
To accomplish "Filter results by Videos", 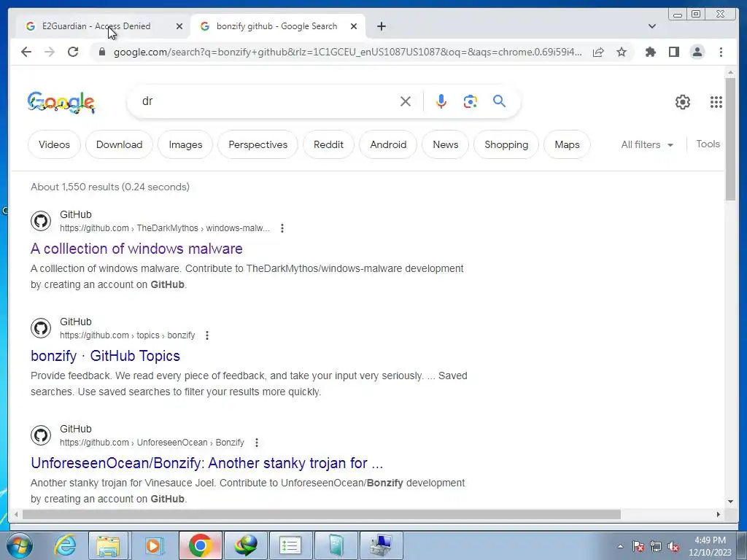I will tap(54, 144).
